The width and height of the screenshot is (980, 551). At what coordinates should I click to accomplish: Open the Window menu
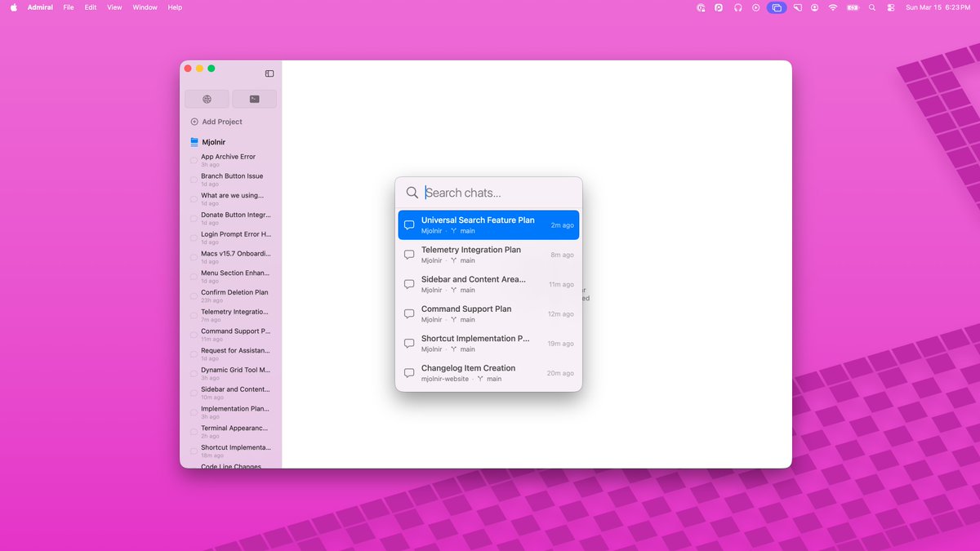(x=145, y=7)
